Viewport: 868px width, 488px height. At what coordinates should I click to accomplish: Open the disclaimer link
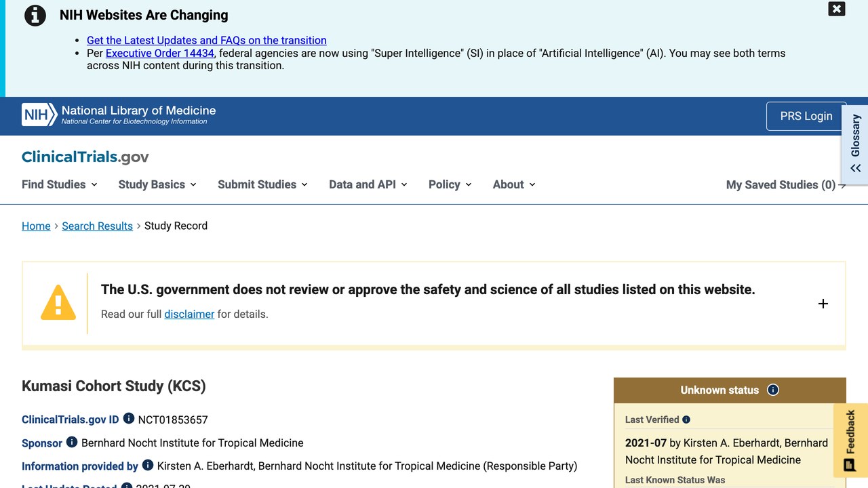tap(189, 314)
